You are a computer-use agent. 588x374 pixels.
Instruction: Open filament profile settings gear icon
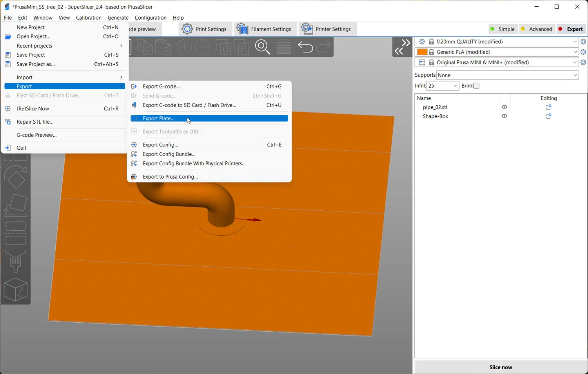point(583,52)
